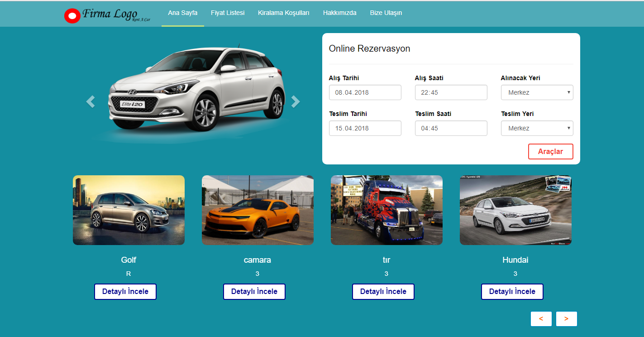Expand the Teslim Yeri dropdown
The height and width of the screenshot is (337, 644).
[537, 128]
